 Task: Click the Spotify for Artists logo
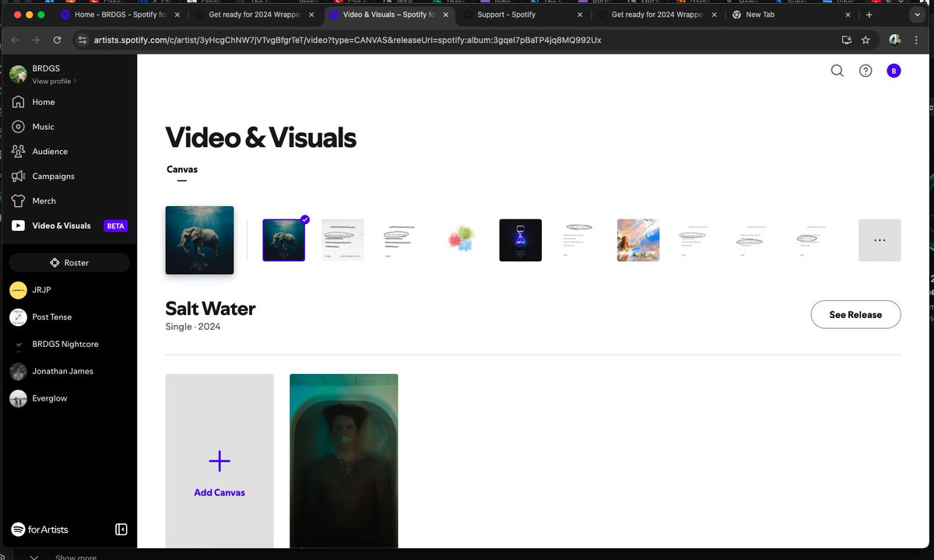[x=40, y=530]
